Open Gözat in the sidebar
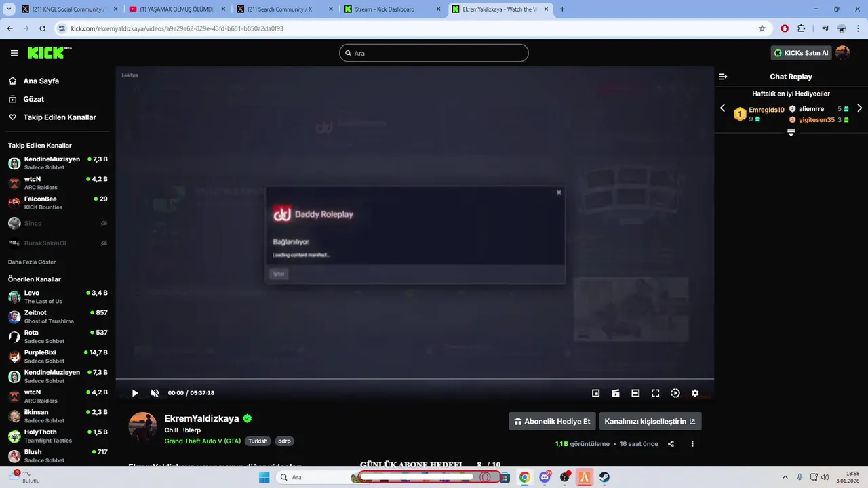Viewport: 868px width, 488px height. (x=33, y=99)
